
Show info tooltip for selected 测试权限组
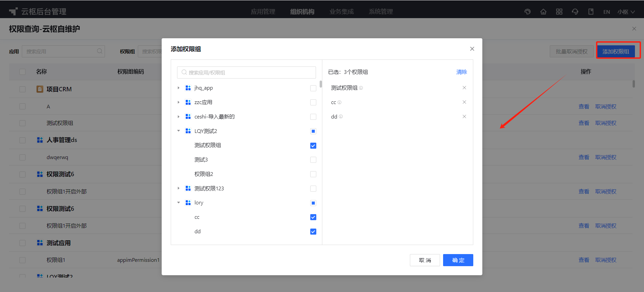(361, 88)
